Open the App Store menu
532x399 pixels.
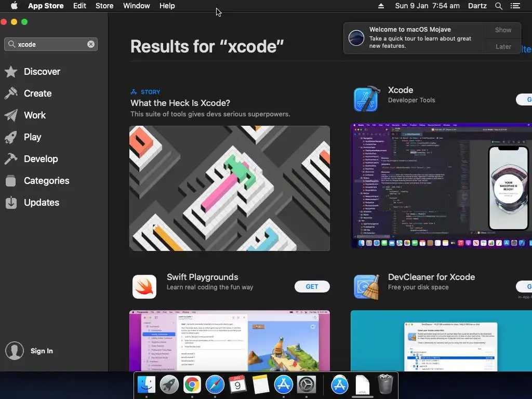(x=46, y=6)
